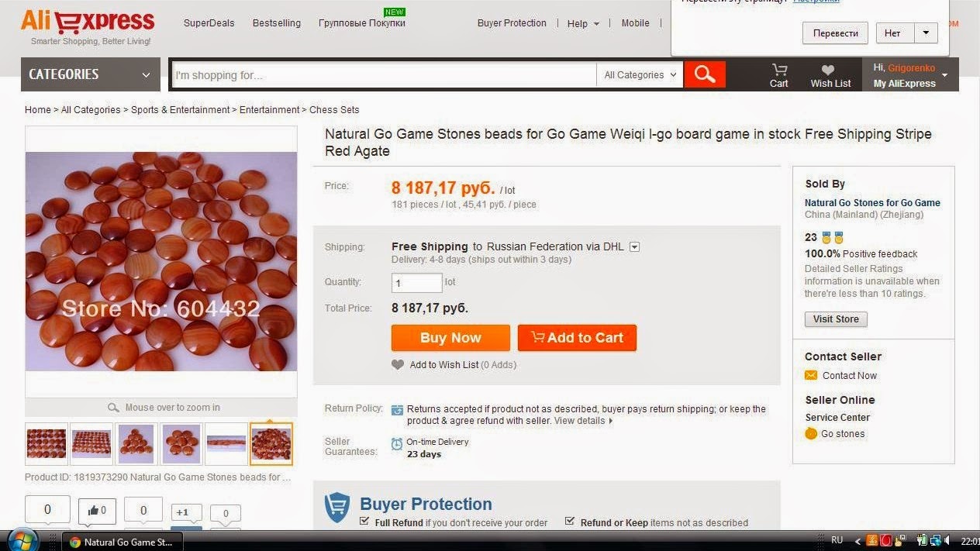Click the quantity input field
This screenshot has width=980, height=551.
417,283
